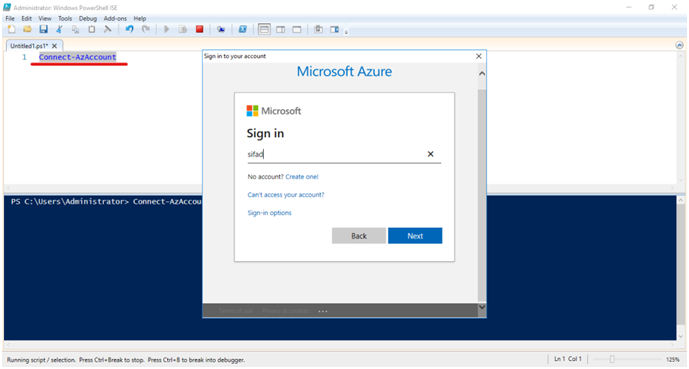Show script pane on top layout
This screenshot has height=369, width=689.
pyautogui.click(x=264, y=29)
